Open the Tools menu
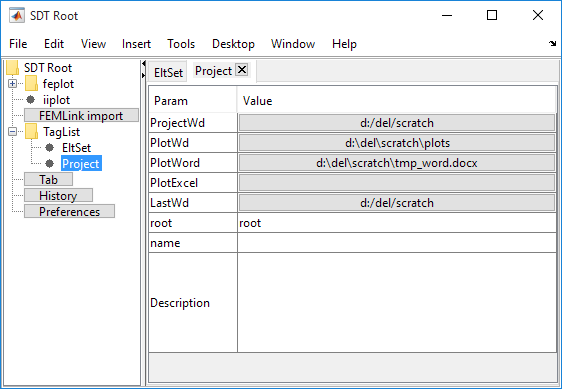The image size is (562, 389). (x=181, y=44)
